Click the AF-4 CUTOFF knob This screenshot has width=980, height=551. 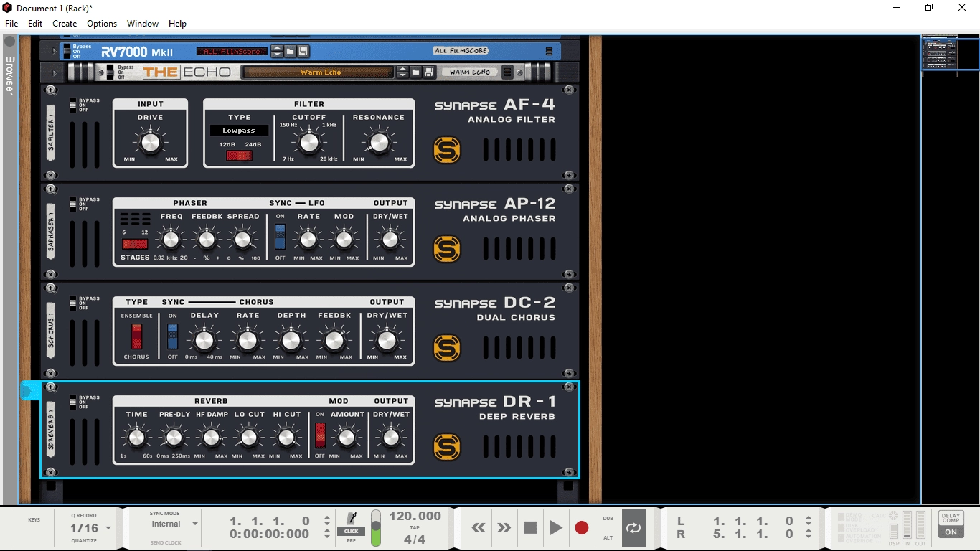click(308, 143)
